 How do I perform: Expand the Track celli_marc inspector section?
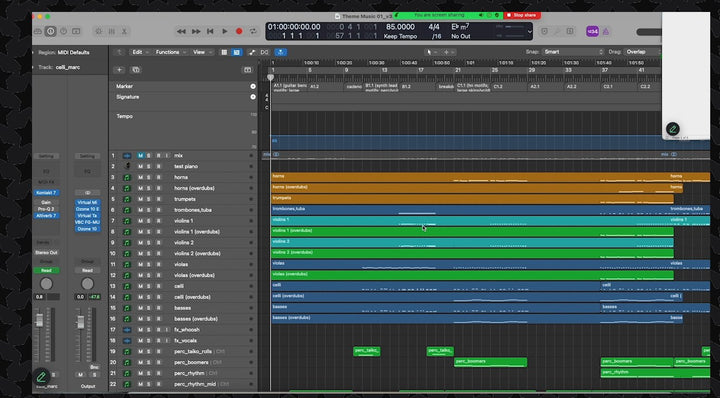coord(34,67)
